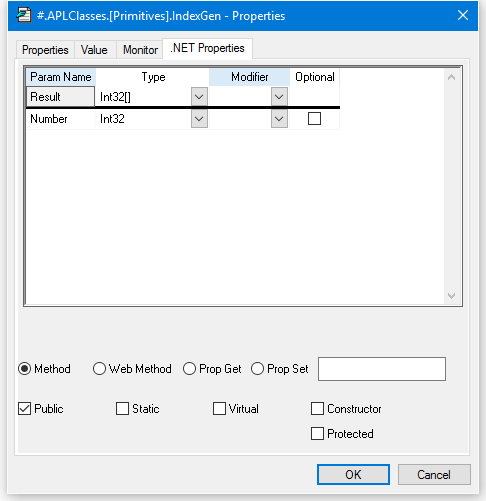Screen dimensions: 486x501
Task: Expand the Number type dropdown
Action: pyautogui.click(x=199, y=119)
